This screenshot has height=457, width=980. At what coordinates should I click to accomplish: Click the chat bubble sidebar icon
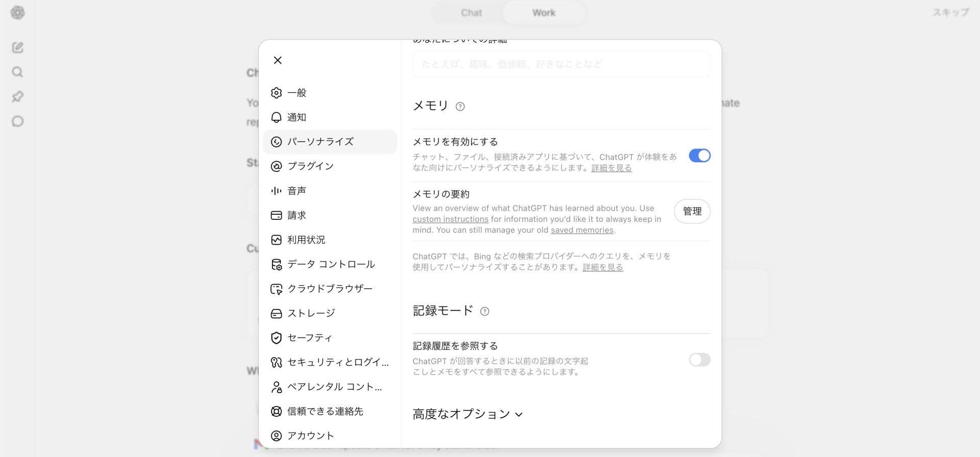click(18, 121)
